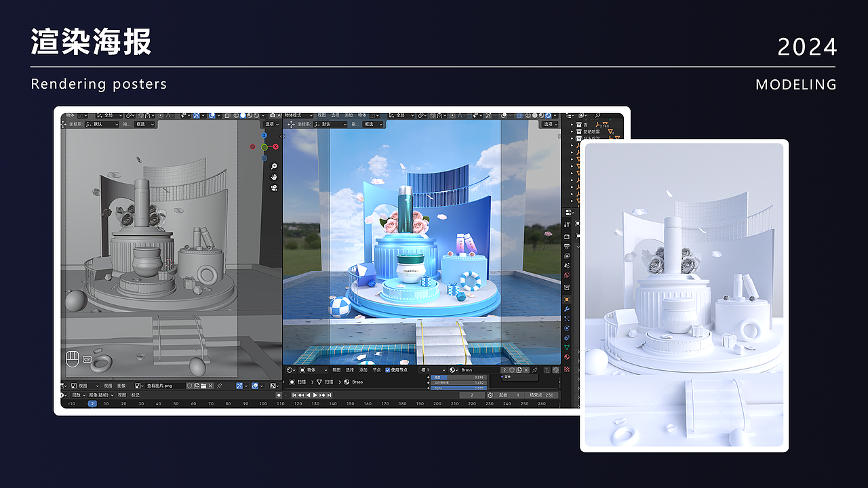Open 选项 dropdown in left viewport
Screen dimensions: 868x488
(x=273, y=124)
